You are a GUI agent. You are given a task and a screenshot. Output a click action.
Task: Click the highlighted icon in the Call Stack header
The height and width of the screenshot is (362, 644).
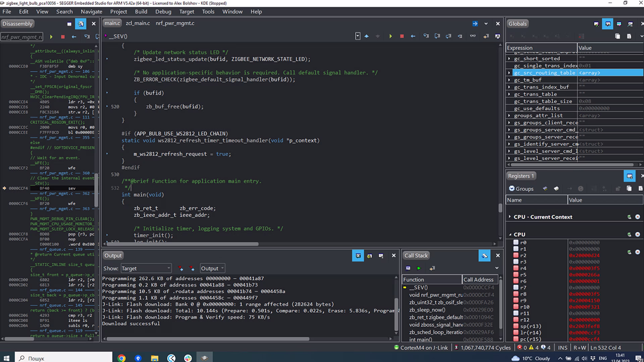click(484, 256)
